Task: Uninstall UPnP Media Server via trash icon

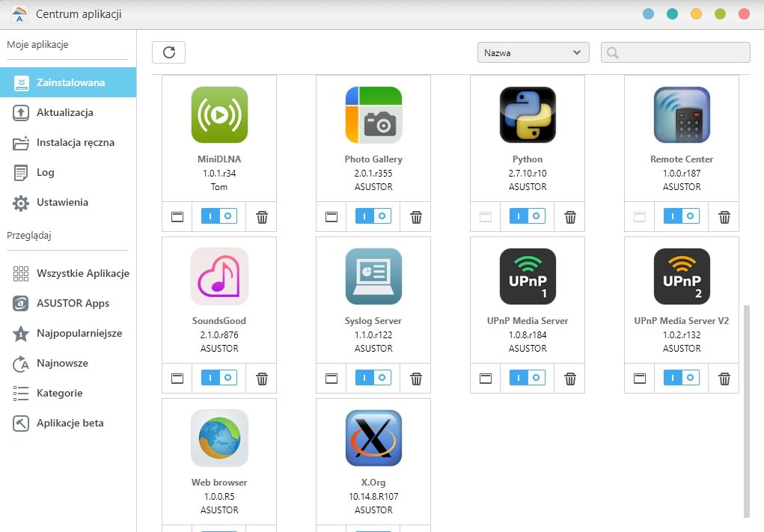Action: [570, 379]
